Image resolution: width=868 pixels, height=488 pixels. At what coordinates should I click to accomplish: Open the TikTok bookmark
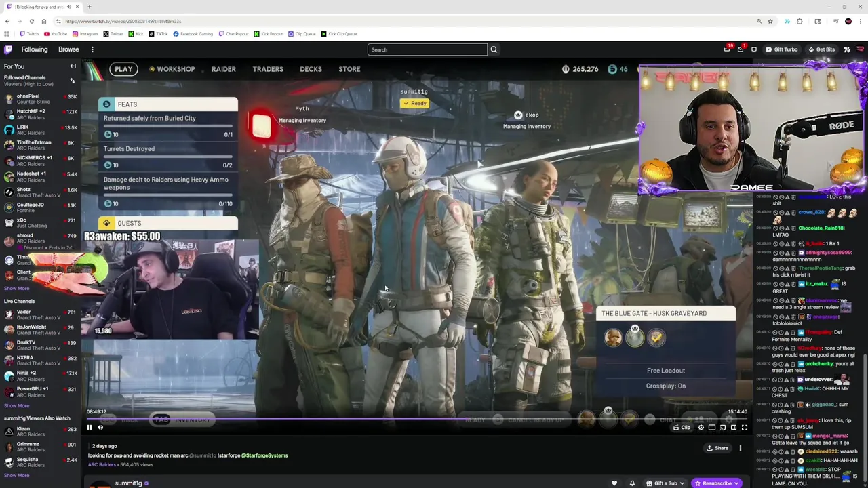click(x=159, y=34)
